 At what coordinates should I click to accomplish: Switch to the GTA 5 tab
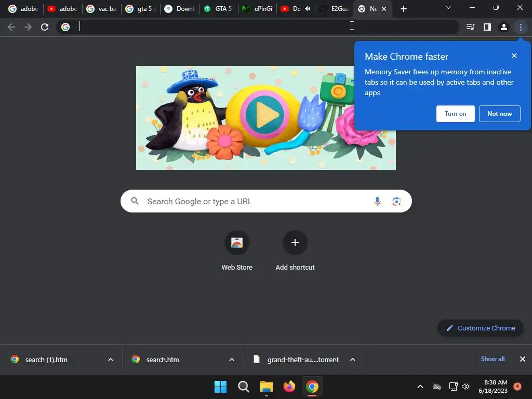(x=218, y=9)
